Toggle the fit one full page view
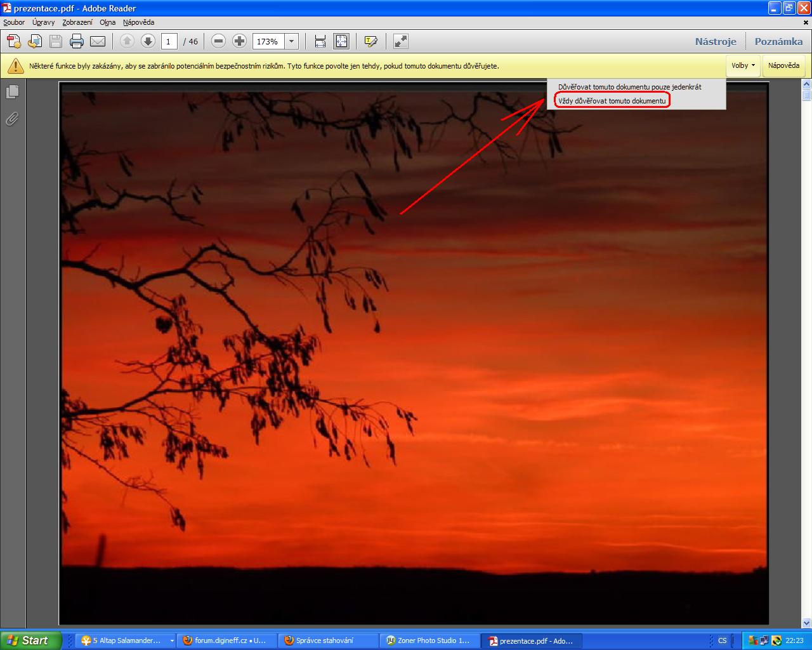This screenshot has width=812, height=650. click(341, 41)
